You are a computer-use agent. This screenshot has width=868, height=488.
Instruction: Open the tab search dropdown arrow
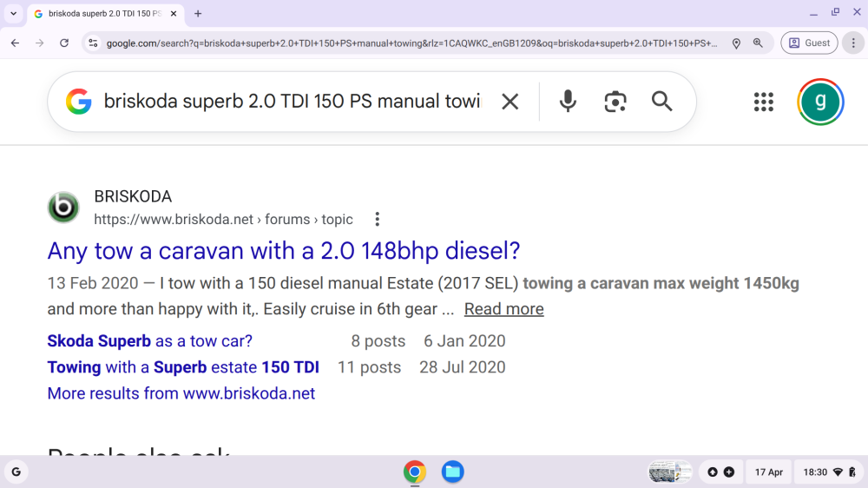13,13
